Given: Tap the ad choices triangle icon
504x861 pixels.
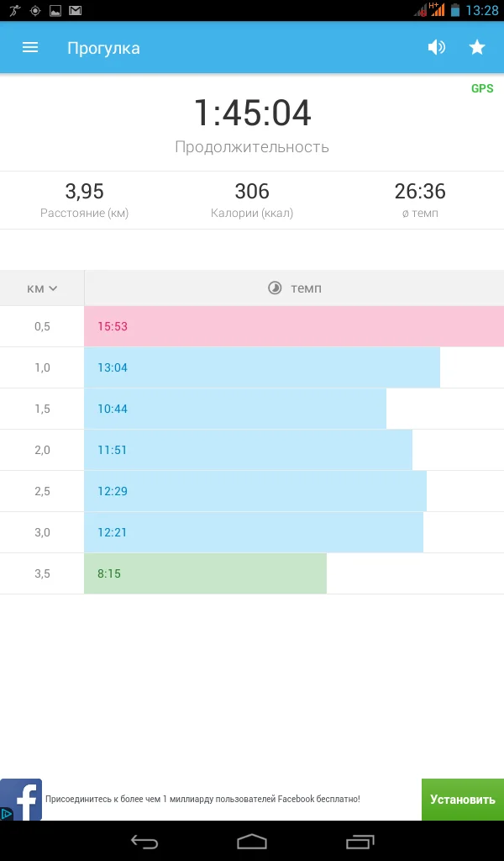Looking at the screenshot, I should (7, 814).
